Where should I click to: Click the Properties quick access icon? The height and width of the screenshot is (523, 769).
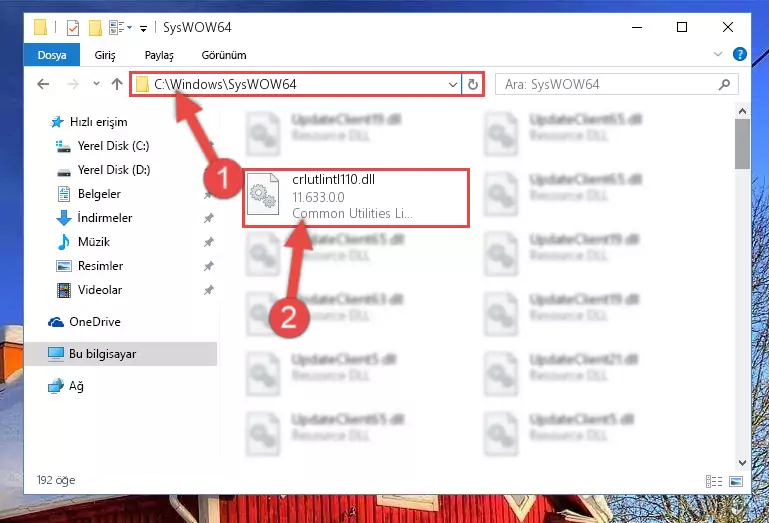73,27
